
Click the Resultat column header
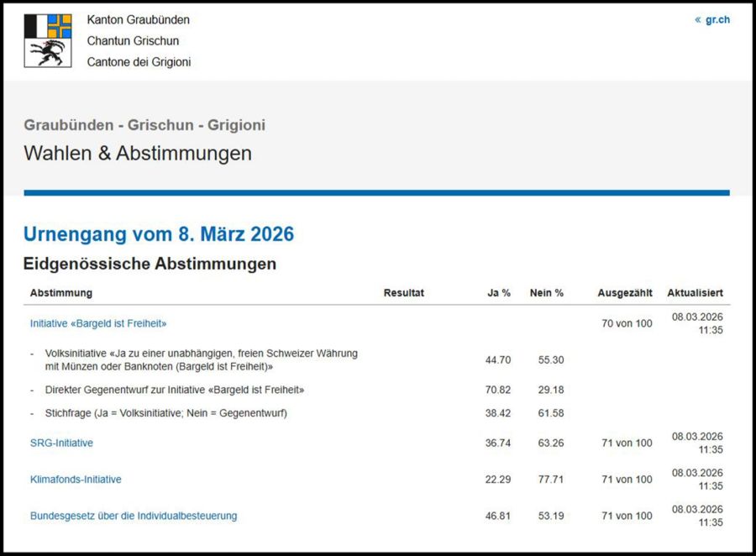[x=404, y=293]
